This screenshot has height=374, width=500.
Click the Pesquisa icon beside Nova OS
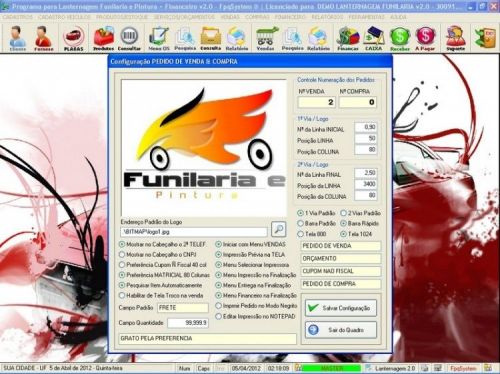coord(185,38)
